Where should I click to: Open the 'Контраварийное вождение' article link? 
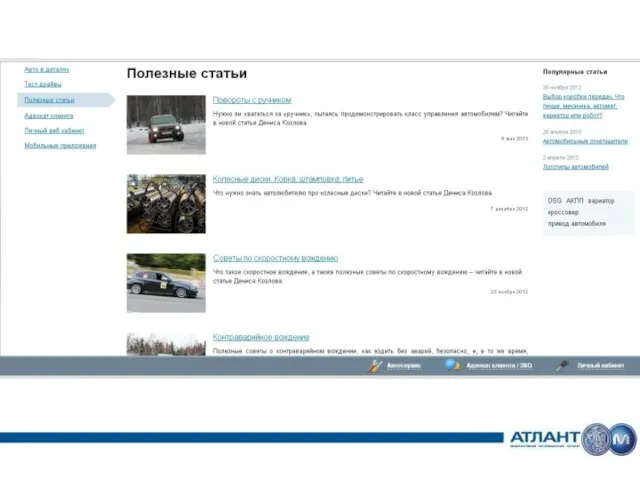coord(261,337)
